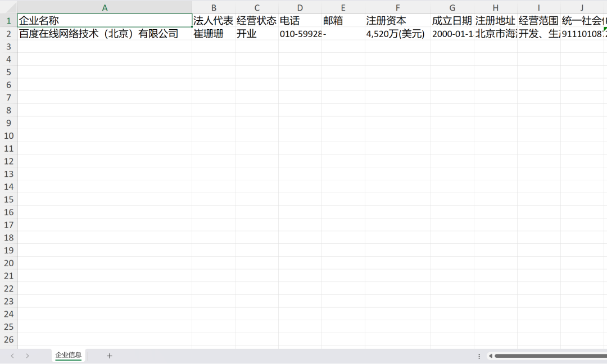Select column C header
This screenshot has height=364, width=607.
[x=257, y=8]
